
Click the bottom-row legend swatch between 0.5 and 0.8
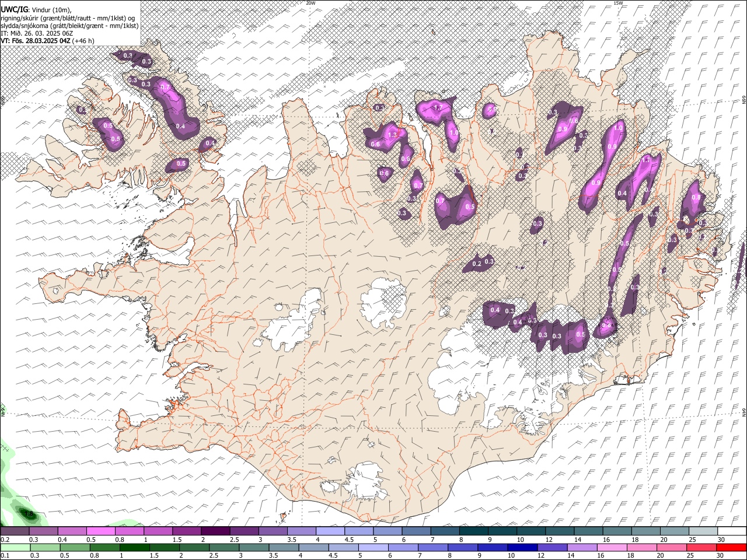(x=75, y=547)
